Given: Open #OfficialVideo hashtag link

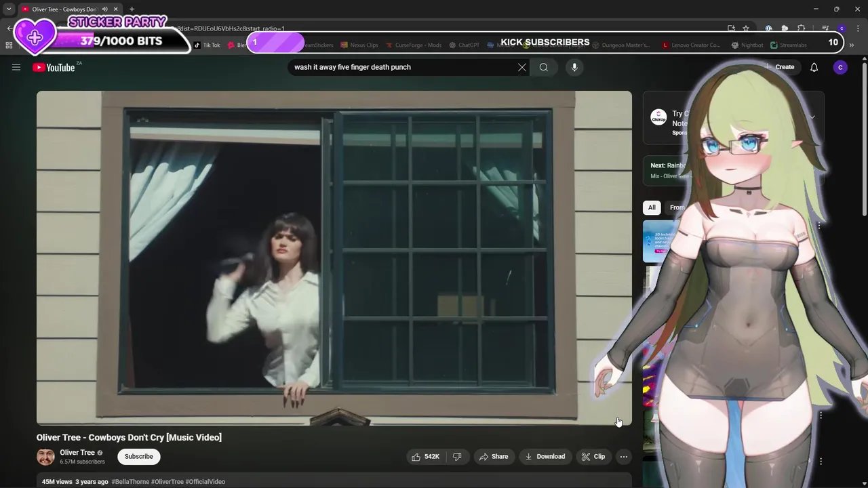Looking at the screenshot, I should [205, 482].
